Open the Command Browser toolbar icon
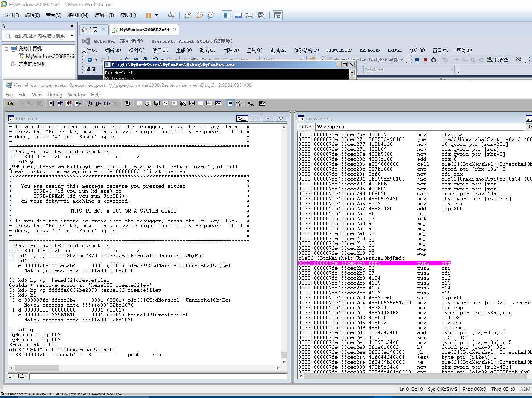This screenshot has width=532, height=398. (218, 103)
